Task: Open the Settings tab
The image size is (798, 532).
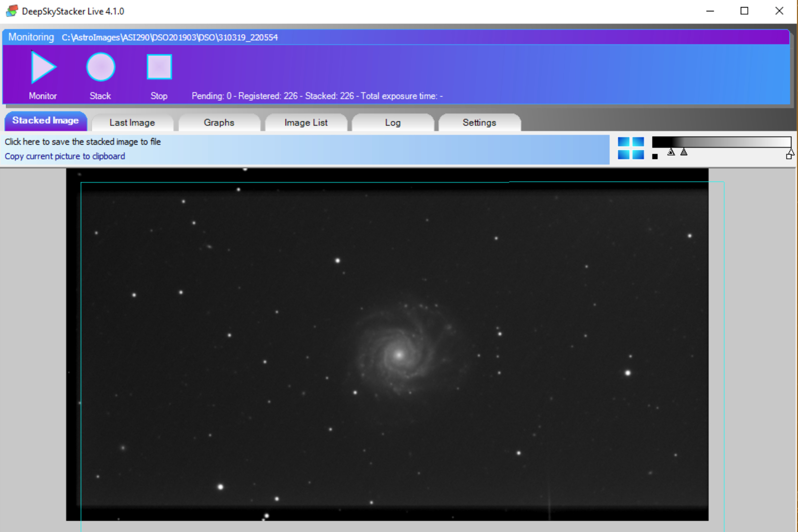Action: coord(479,122)
